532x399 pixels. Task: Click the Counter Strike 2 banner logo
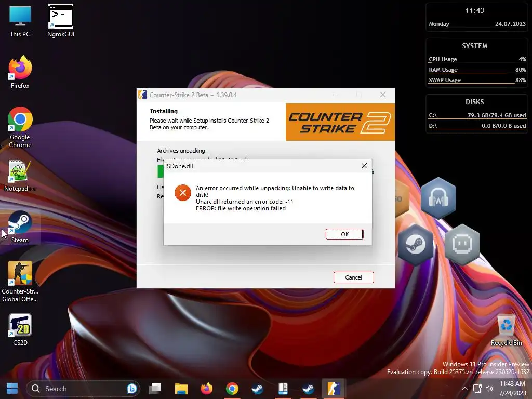[x=340, y=122]
